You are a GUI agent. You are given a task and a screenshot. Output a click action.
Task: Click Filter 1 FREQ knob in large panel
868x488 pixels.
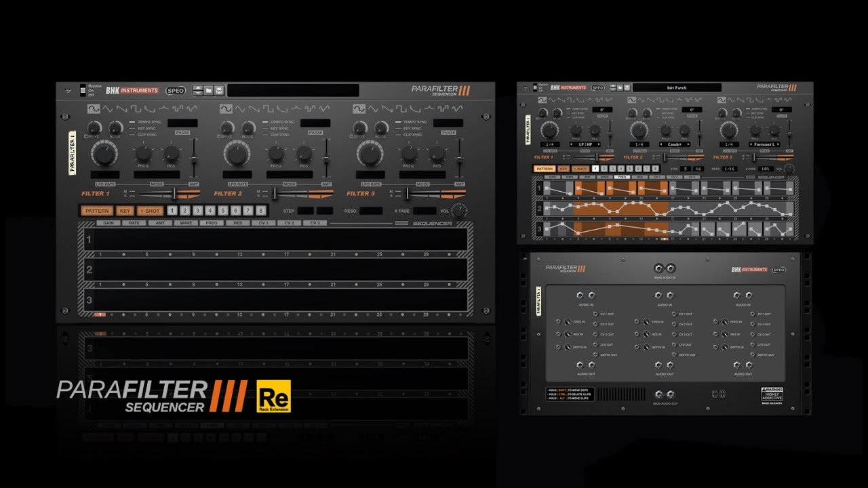coord(143,154)
